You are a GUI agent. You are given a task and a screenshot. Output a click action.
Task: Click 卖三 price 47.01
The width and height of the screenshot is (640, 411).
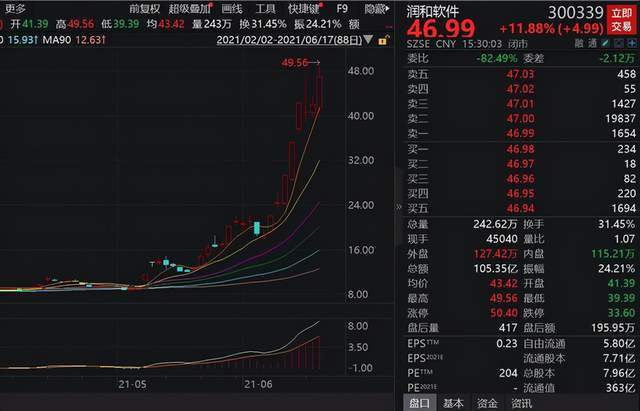pyautogui.click(x=520, y=104)
